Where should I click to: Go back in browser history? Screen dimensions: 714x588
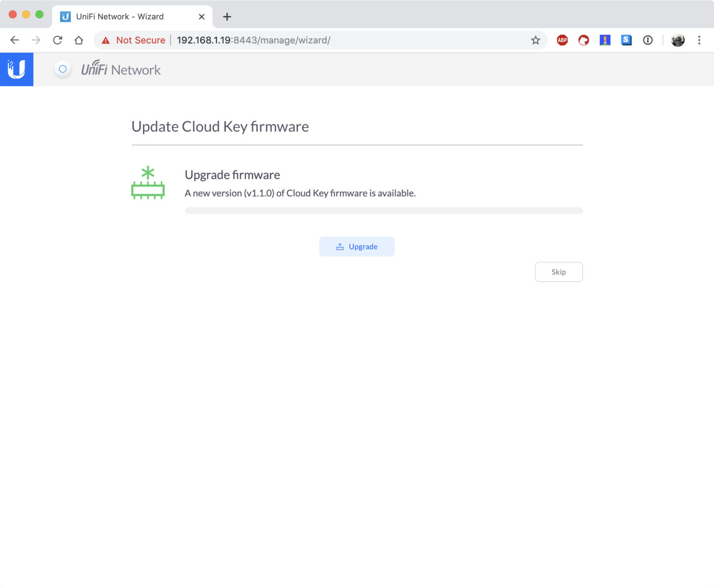point(15,40)
